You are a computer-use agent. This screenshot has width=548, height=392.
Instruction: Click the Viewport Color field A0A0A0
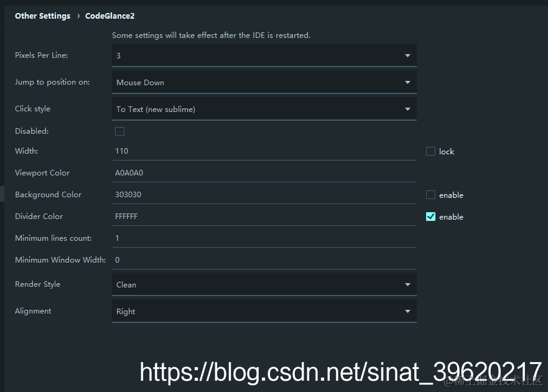coord(264,173)
